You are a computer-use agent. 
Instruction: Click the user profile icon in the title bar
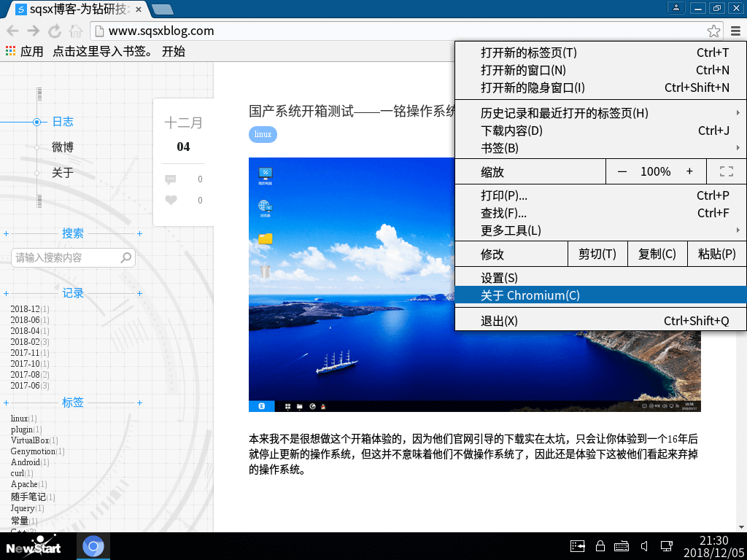(676, 7)
